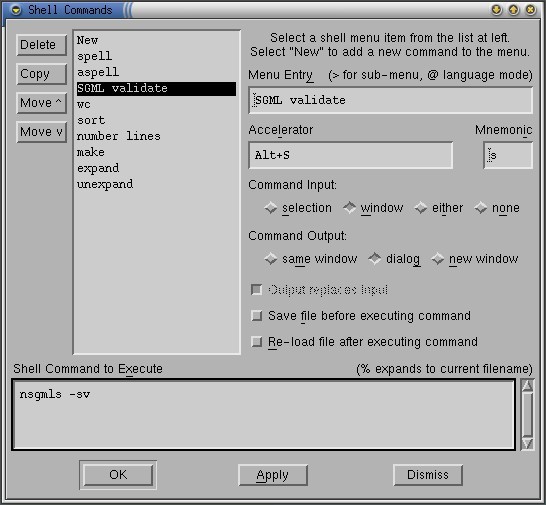Click the scrollbar down arrow of command box

(x=528, y=444)
